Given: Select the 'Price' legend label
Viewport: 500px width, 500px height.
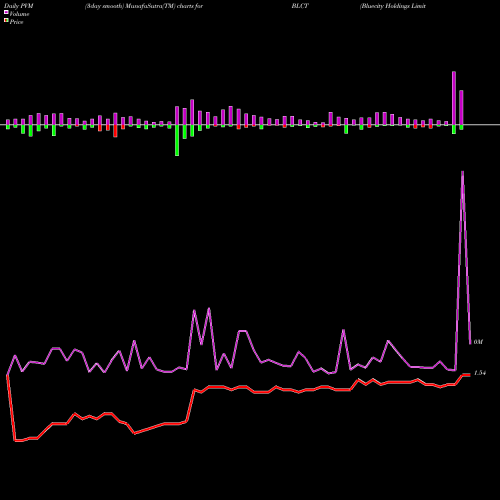Looking at the screenshot, I should point(16,22).
